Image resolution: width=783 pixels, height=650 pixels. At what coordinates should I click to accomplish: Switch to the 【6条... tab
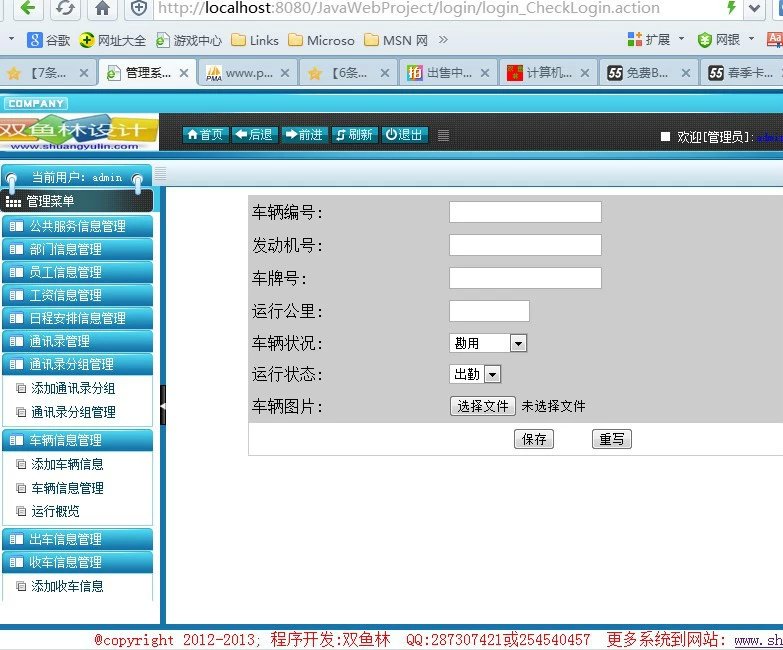348,73
